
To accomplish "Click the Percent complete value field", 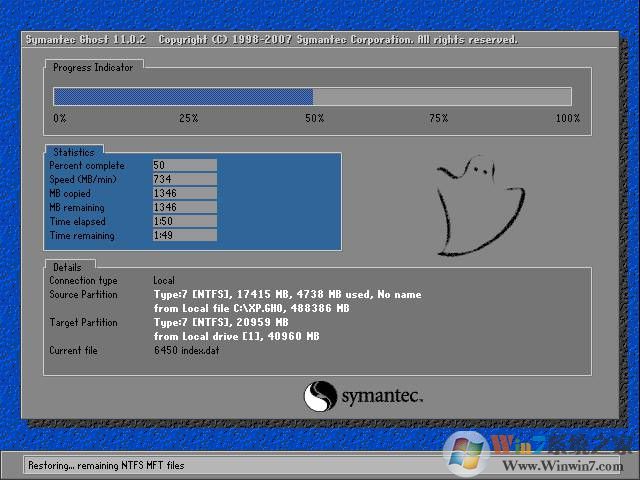I will (x=184, y=165).
